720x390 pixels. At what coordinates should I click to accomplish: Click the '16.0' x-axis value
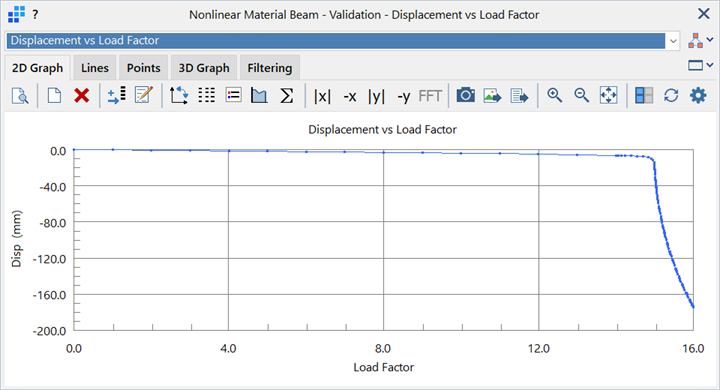(x=693, y=349)
